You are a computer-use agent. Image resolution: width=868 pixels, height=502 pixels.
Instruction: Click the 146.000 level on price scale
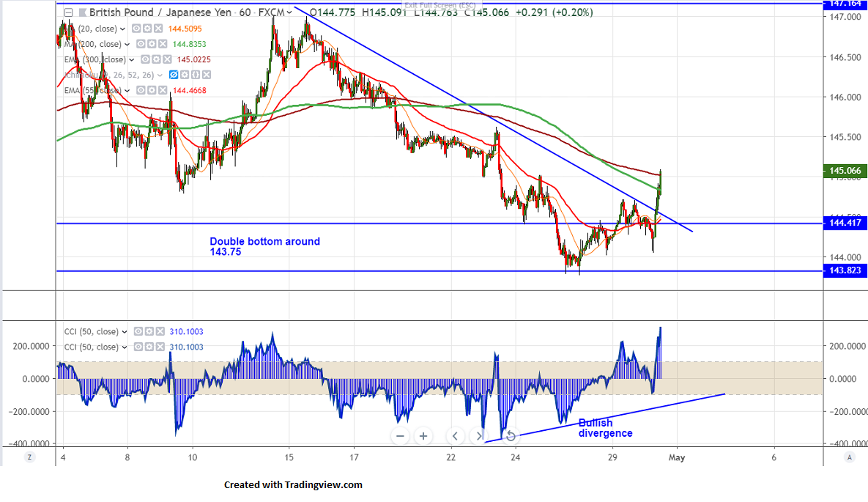(845, 97)
